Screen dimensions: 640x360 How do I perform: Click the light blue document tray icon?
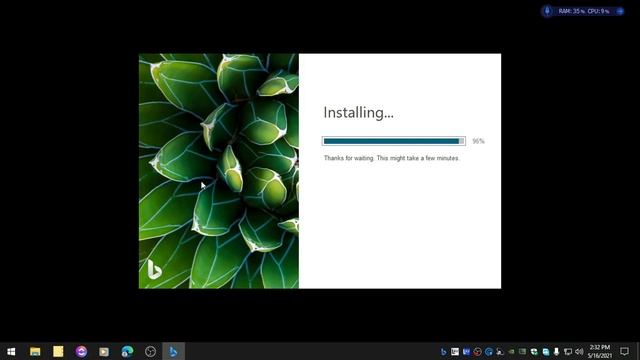pyautogui.click(x=546, y=352)
